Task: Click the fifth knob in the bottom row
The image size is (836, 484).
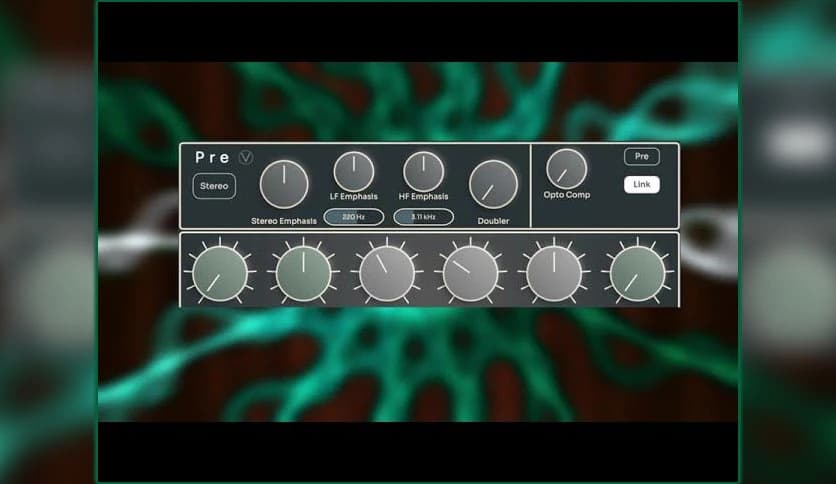Action: (554, 273)
